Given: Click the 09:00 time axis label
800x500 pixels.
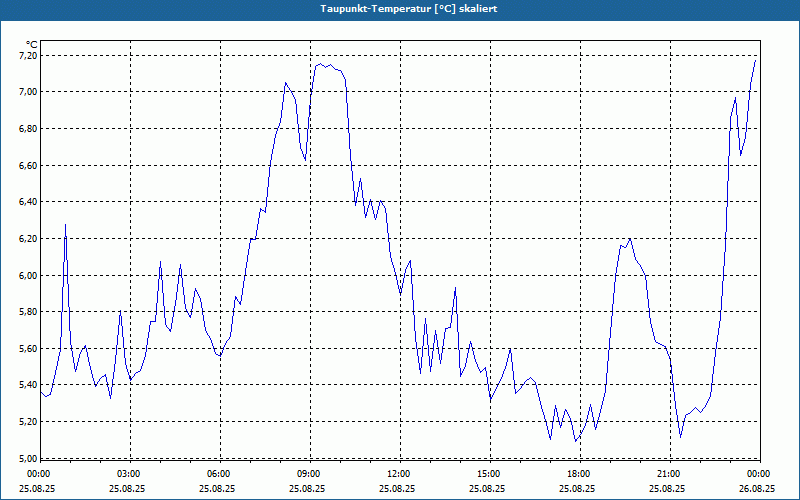Looking at the screenshot, I should [x=308, y=474].
